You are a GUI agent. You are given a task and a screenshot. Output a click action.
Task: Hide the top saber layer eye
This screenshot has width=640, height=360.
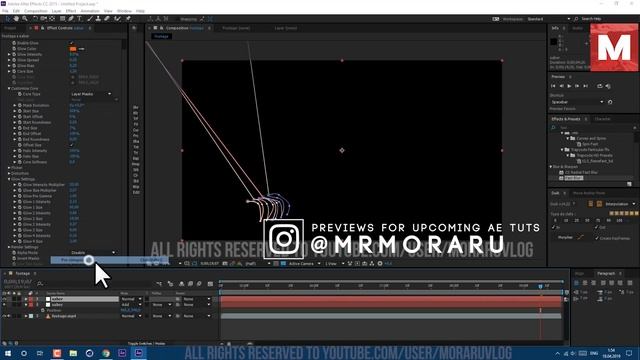click(x=4, y=299)
